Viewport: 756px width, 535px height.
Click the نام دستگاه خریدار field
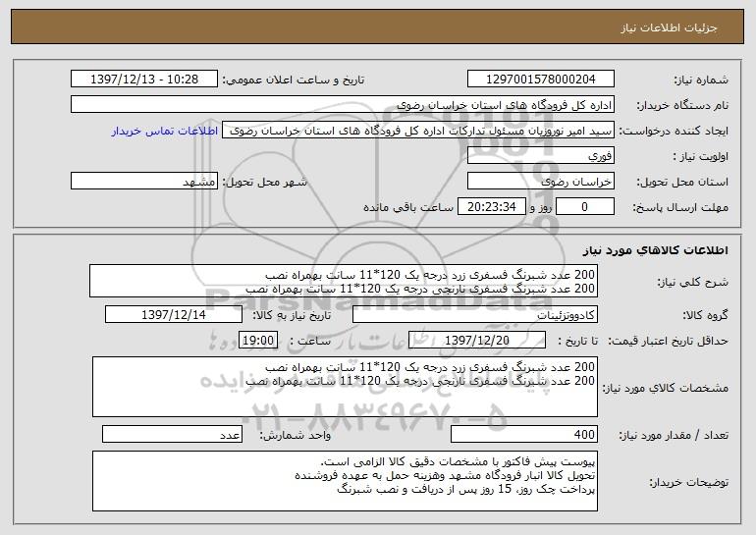[x=343, y=105]
